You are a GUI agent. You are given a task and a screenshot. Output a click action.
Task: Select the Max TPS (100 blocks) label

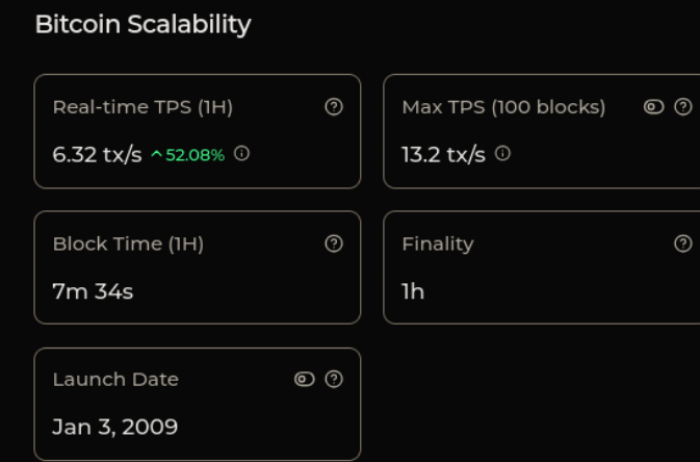click(x=503, y=107)
